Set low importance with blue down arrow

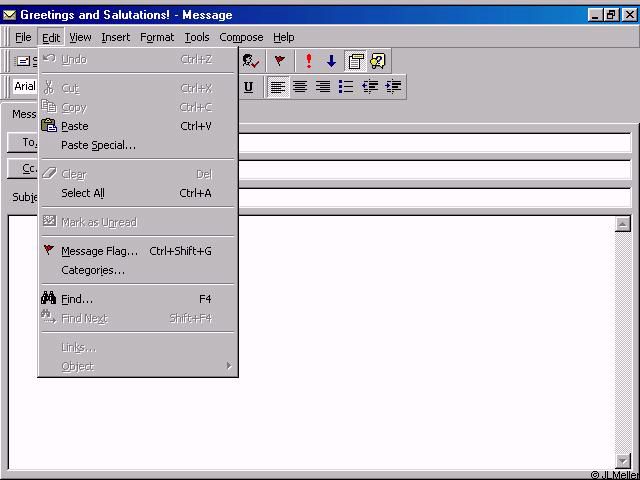click(331, 61)
